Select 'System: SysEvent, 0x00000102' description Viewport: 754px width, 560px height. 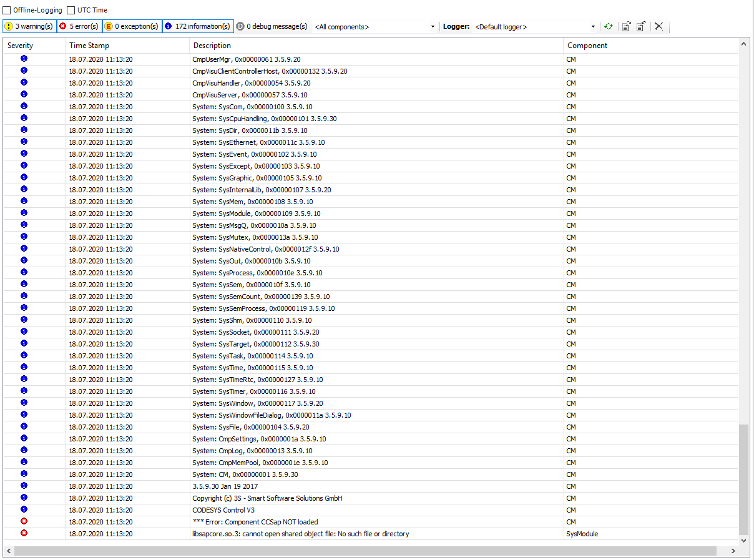click(x=254, y=154)
